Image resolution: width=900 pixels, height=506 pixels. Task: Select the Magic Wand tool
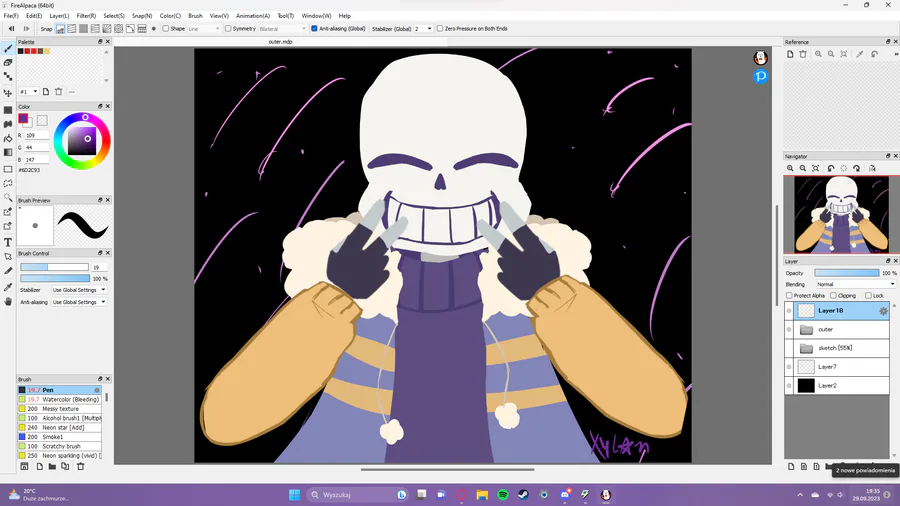tap(8, 197)
